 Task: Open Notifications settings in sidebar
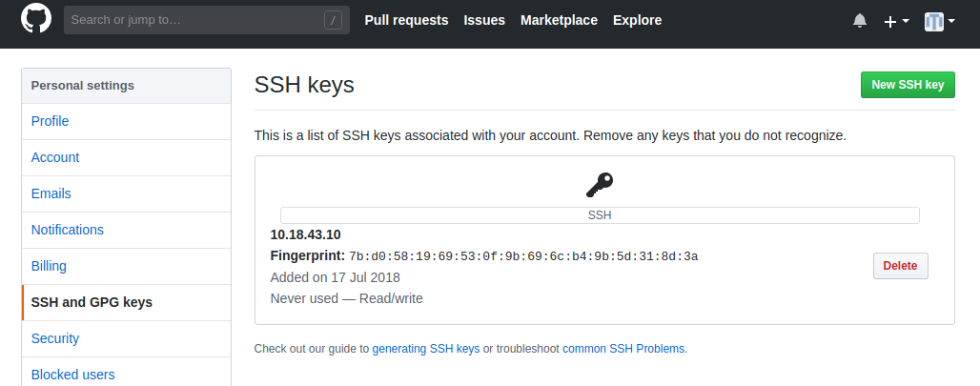tap(126, 230)
